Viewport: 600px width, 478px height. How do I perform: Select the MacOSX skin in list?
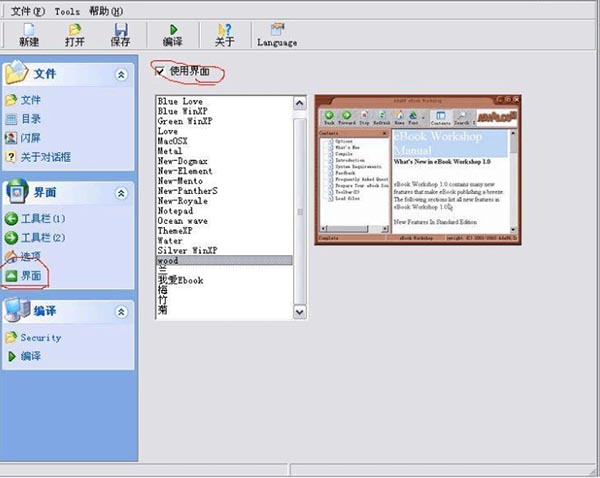tap(174, 141)
